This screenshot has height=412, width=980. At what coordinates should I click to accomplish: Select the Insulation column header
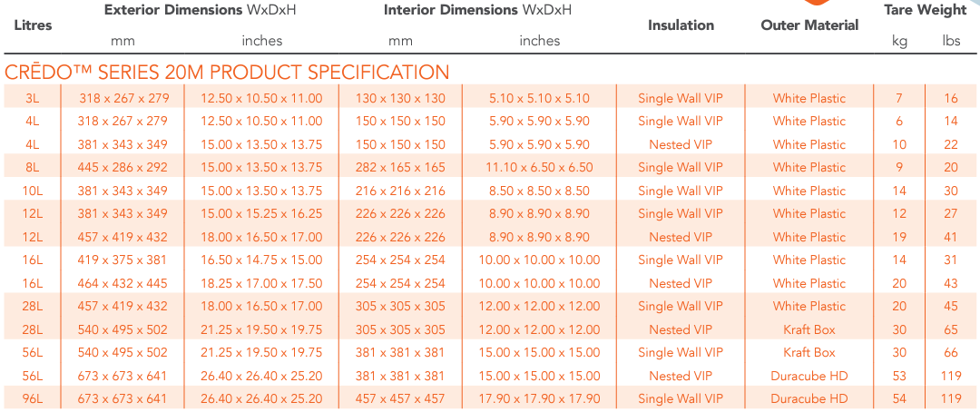(681, 25)
